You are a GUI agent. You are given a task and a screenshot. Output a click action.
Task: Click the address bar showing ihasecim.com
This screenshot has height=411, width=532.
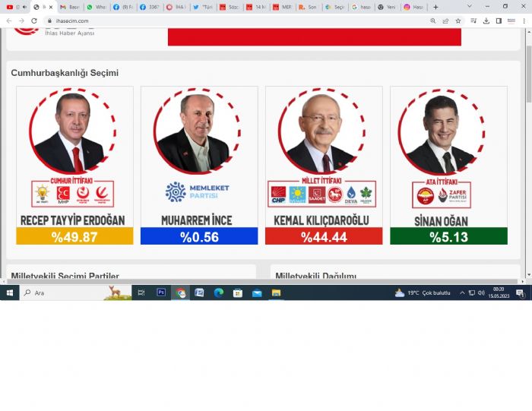click(x=237, y=21)
